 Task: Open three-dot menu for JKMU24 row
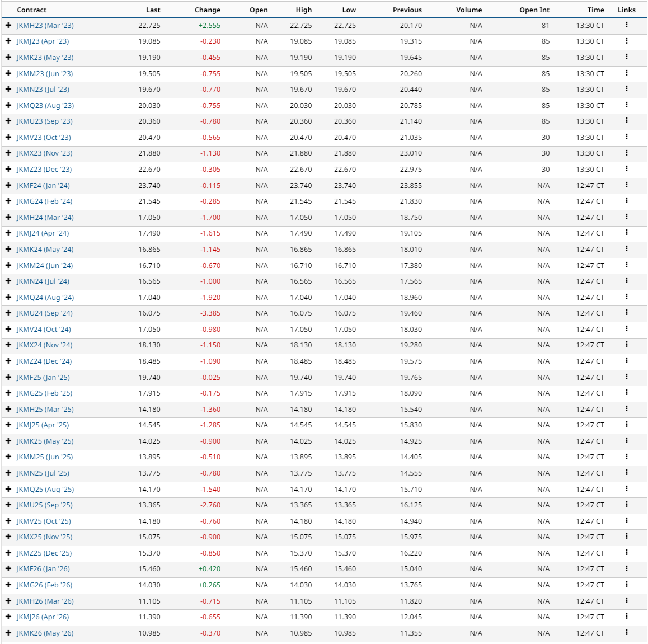click(x=627, y=313)
